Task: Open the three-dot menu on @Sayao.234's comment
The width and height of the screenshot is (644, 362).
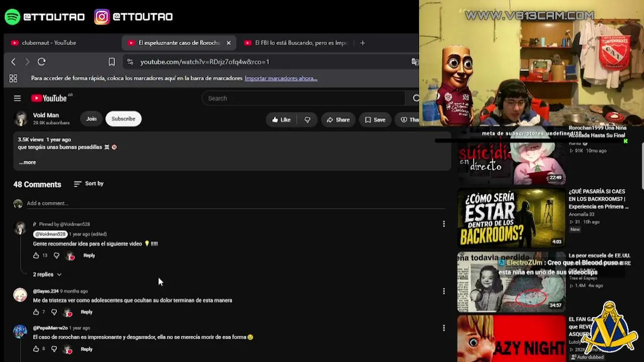Action: [444, 291]
